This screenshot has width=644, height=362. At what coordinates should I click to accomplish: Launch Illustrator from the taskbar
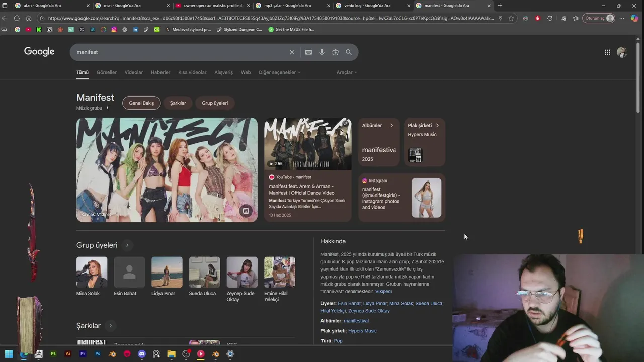tap(68, 354)
